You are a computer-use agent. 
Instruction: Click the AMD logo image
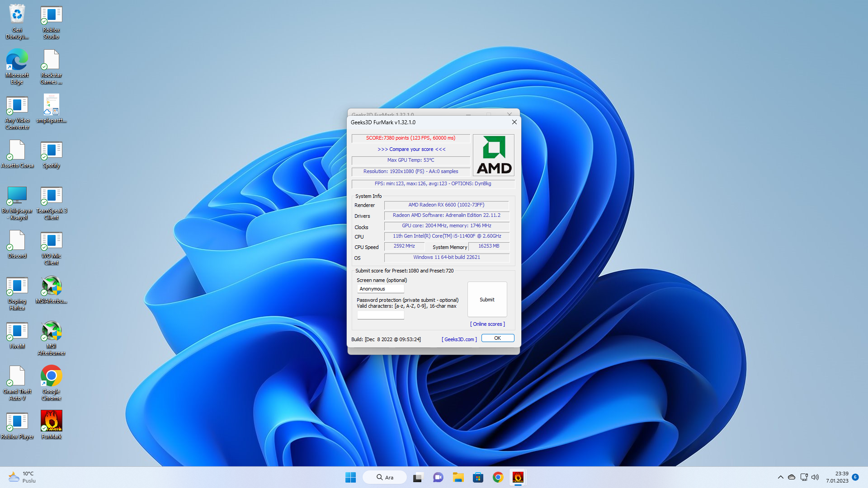point(494,155)
